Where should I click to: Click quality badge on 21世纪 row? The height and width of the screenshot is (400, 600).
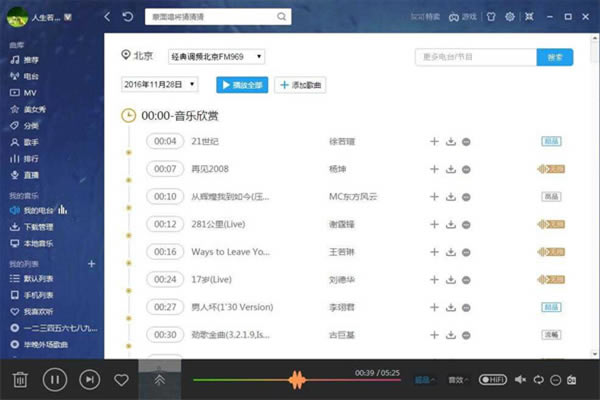(x=551, y=141)
